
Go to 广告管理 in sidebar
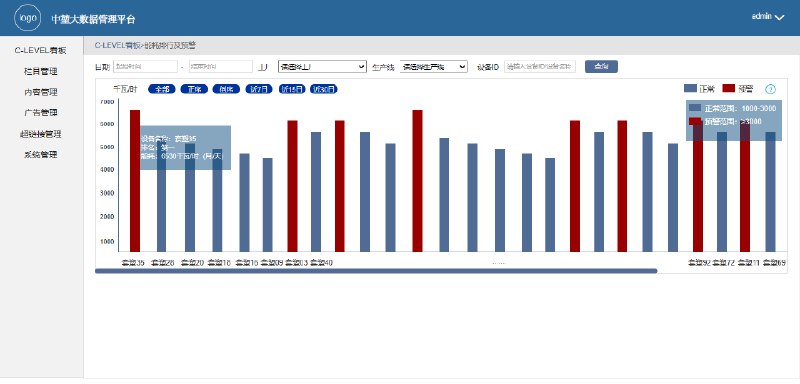[x=40, y=113]
